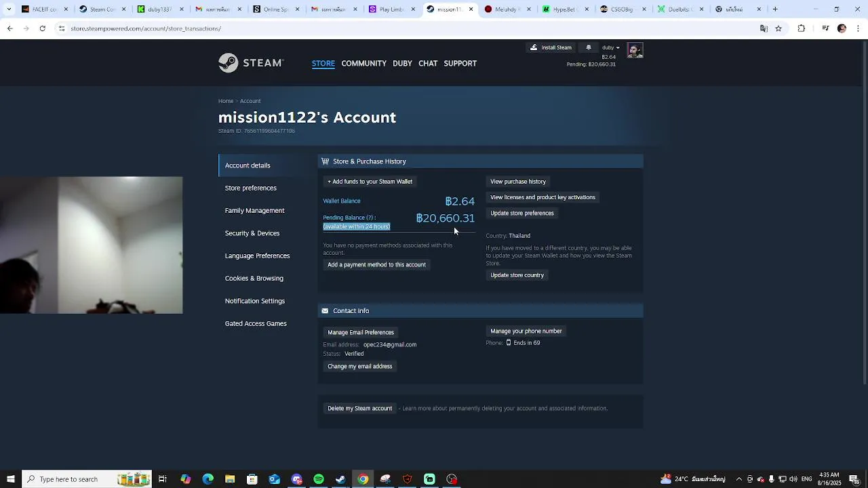This screenshot has height=488, width=868.
Task: Click Add a payment method button
Action: (x=377, y=265)
